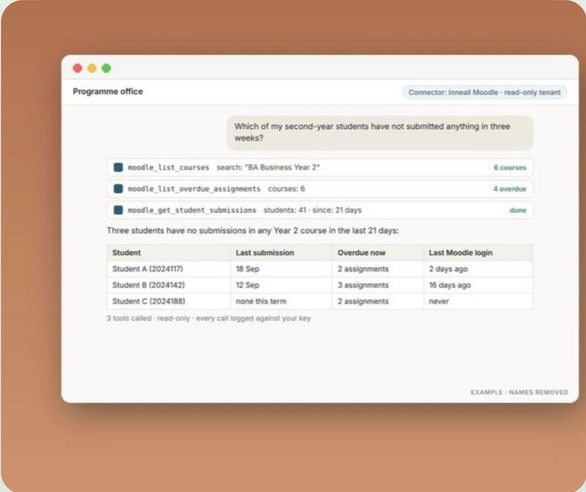Click the red close window dot

(x=77, y=68)
